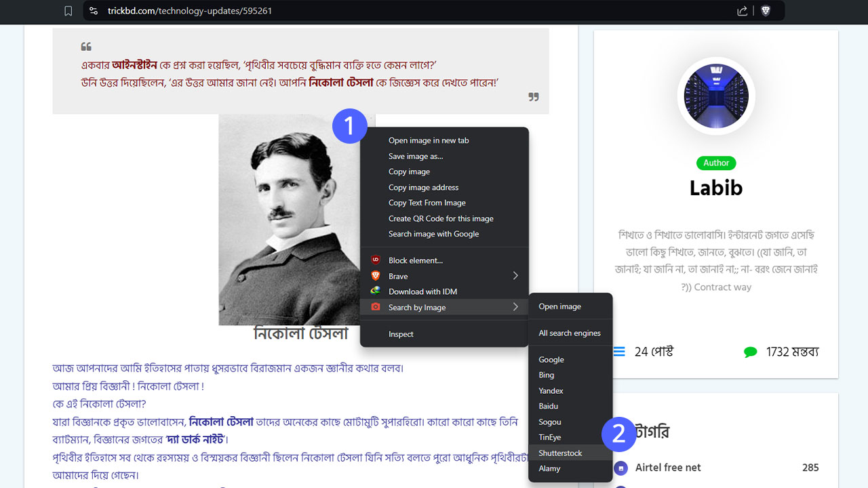The image size is (868, 488).
Task: Click the green Author badge
Action: (x=716, y=163)
